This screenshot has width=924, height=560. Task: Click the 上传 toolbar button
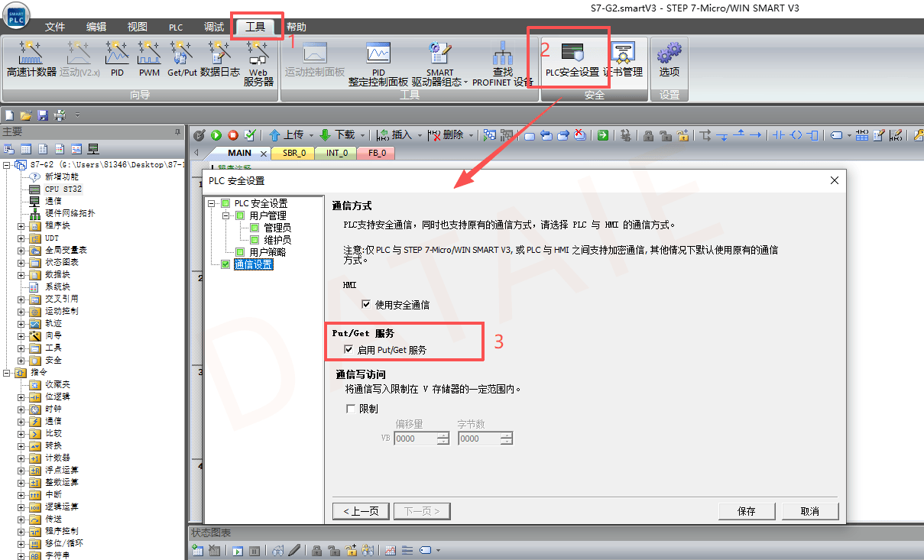pyautogui.click(x=287, y=135)
